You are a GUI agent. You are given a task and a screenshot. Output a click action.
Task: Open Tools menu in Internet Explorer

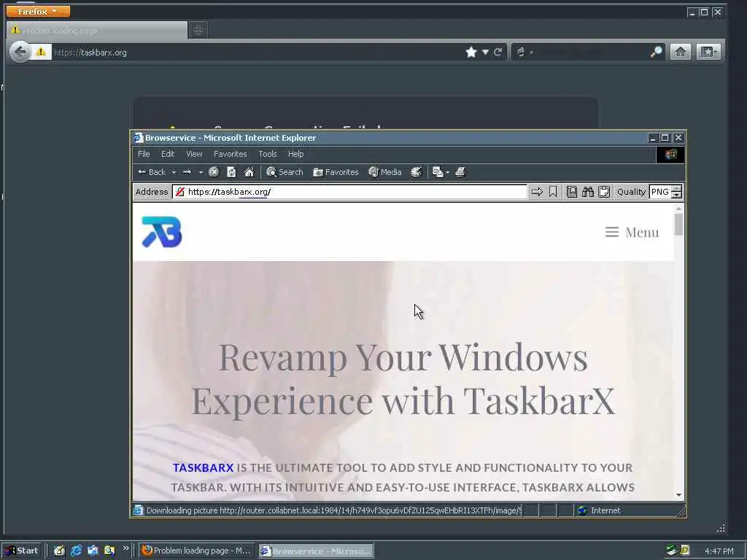(x=268, y=154)
